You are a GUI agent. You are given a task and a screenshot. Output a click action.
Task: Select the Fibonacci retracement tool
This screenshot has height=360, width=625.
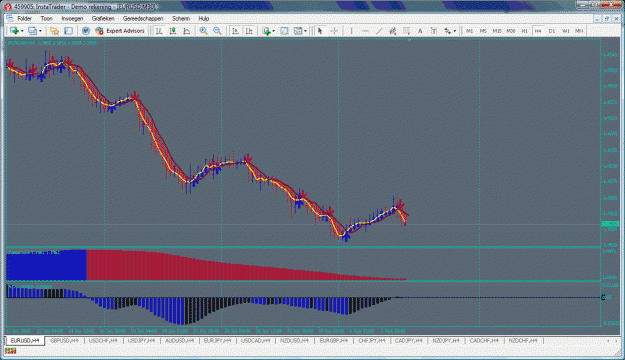click(x=406, y=31)
